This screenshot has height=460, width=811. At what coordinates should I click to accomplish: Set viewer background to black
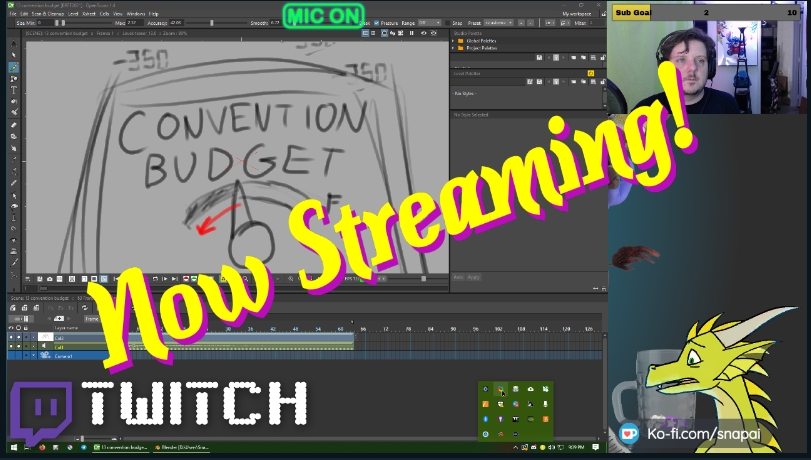(x=94, y=279)
